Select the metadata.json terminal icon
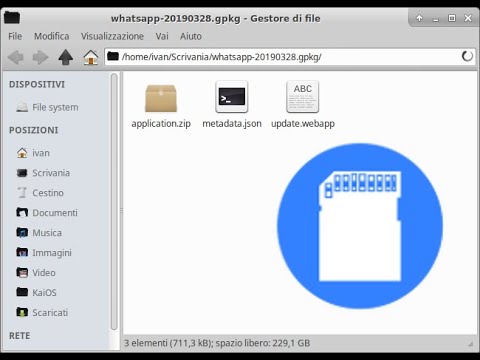This screenshot has height=360, width=480. (232, 97)
